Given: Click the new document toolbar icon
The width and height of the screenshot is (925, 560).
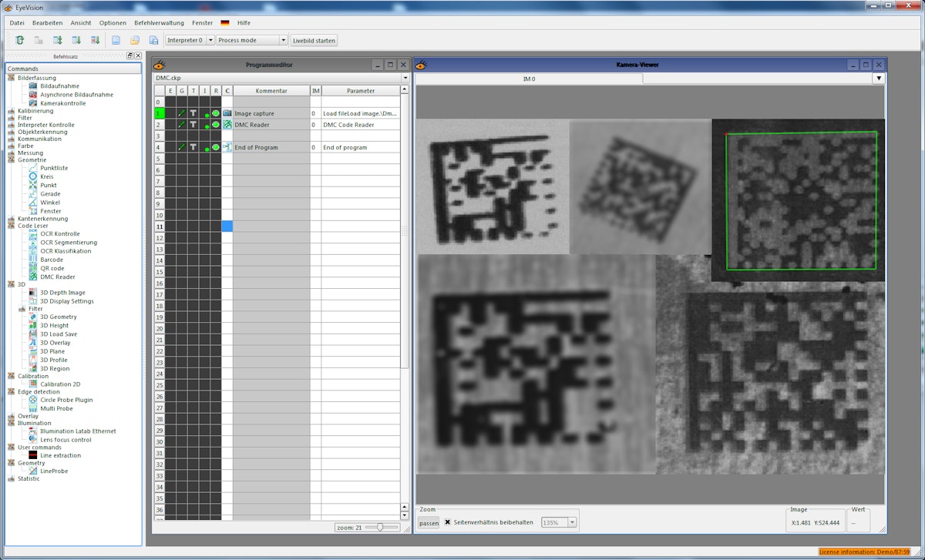Looking at the screenshot, I should [116, 40].
